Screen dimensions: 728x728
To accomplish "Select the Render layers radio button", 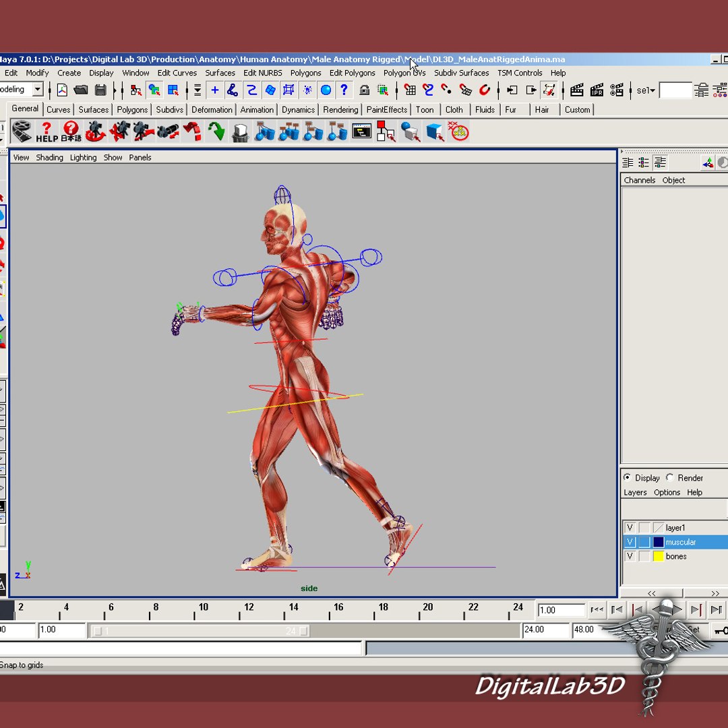I will (670, 477).
